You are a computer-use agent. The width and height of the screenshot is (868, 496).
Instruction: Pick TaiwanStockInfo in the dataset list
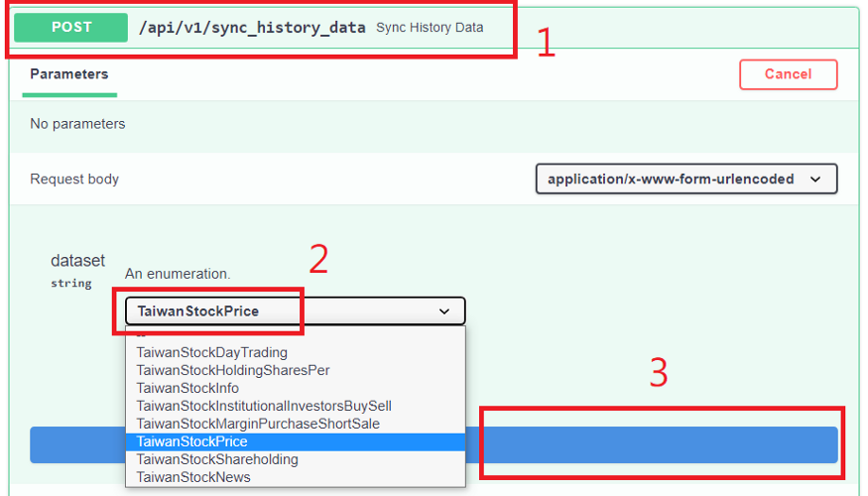point(187,388)
